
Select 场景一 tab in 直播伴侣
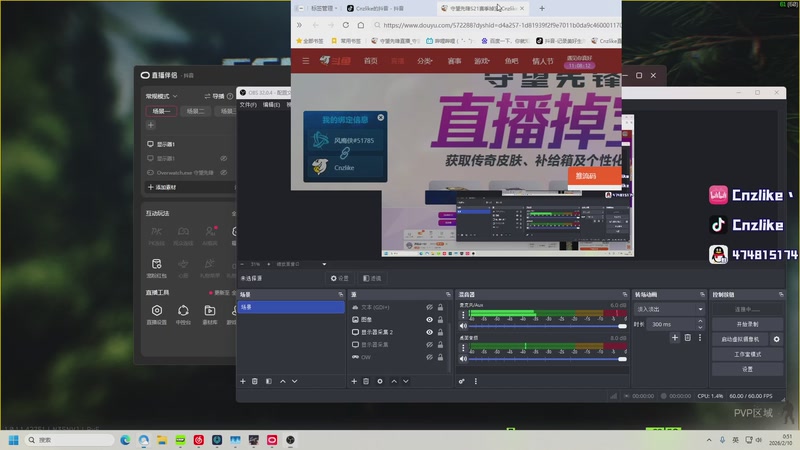pos(161,111)
